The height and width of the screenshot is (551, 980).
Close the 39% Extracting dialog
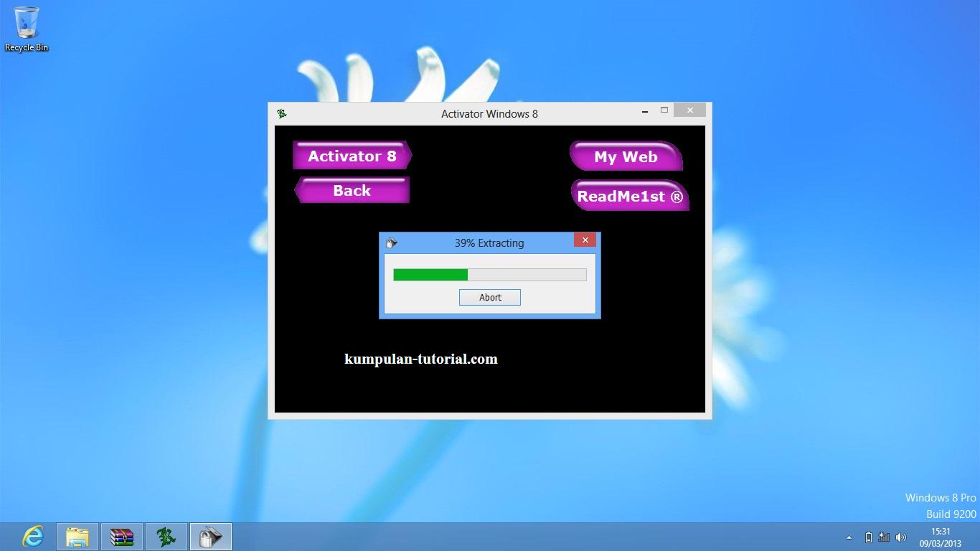pyautogui.click(x=585, y=240)
